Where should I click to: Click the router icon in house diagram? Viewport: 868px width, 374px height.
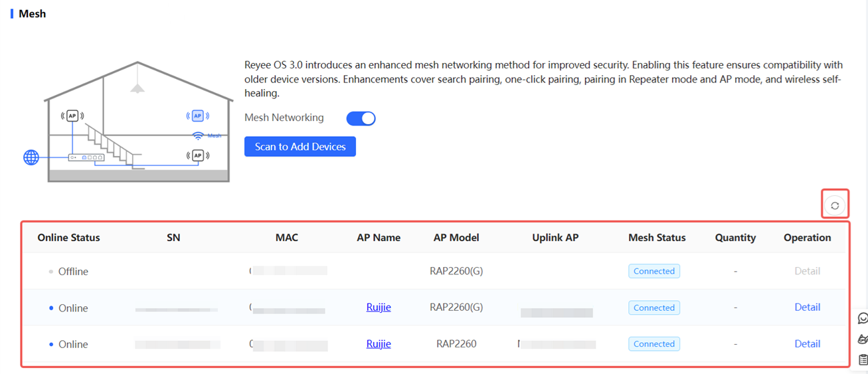point(86,157)
